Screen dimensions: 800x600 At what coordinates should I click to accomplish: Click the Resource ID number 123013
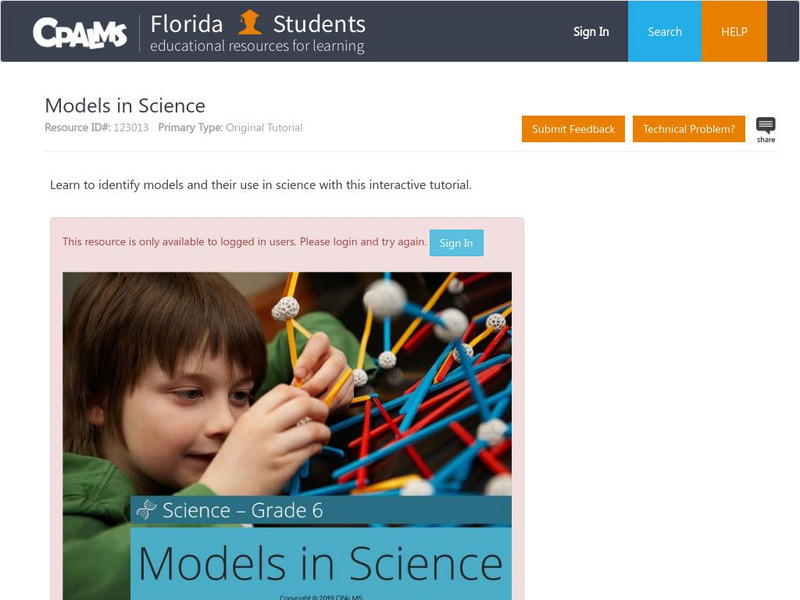(x=132, y=128)
